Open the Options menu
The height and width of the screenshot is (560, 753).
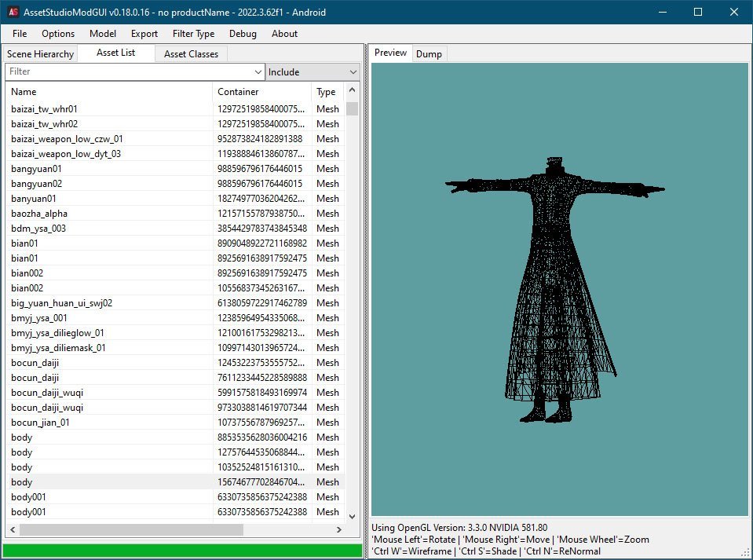tap(58, 34)
